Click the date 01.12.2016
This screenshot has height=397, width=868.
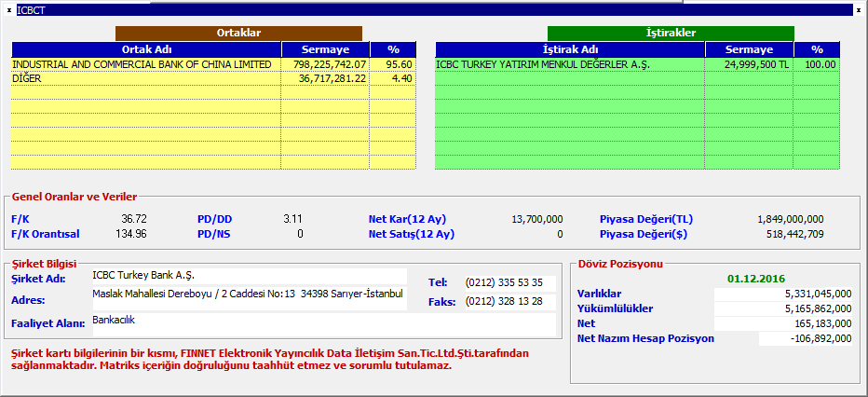pyautogui.click(x=756, y=279)
